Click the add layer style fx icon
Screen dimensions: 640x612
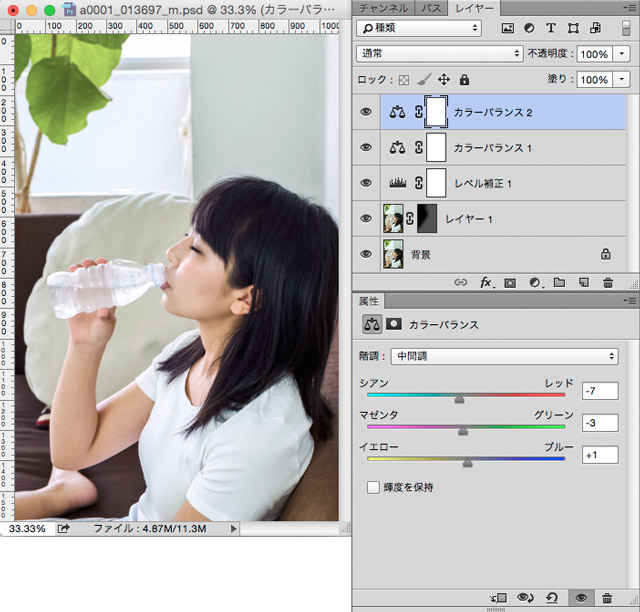(x=486, y=283)
